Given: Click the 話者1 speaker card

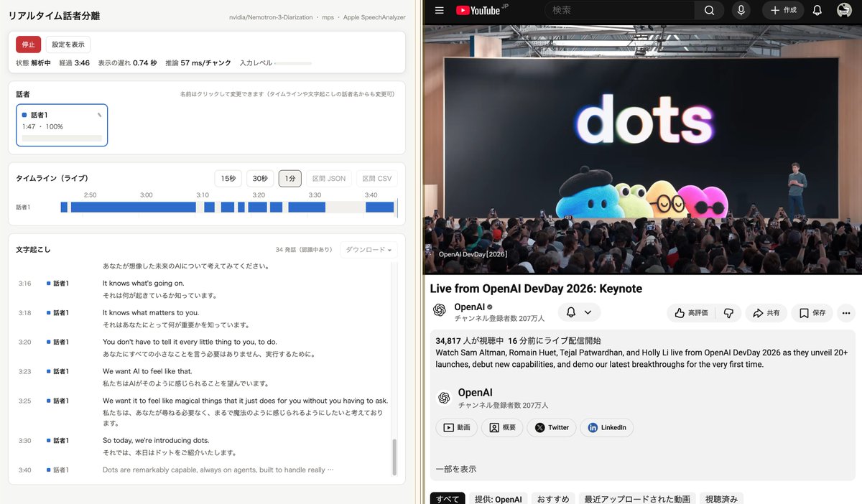Looking at the screenshot, I should (62, 125).
